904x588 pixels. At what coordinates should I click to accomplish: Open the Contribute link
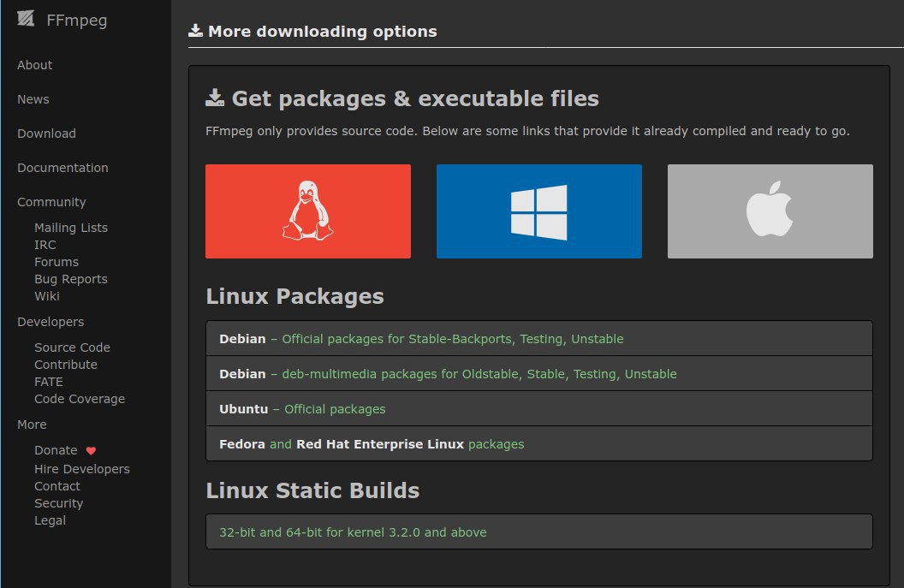click(x=66, y=365)
